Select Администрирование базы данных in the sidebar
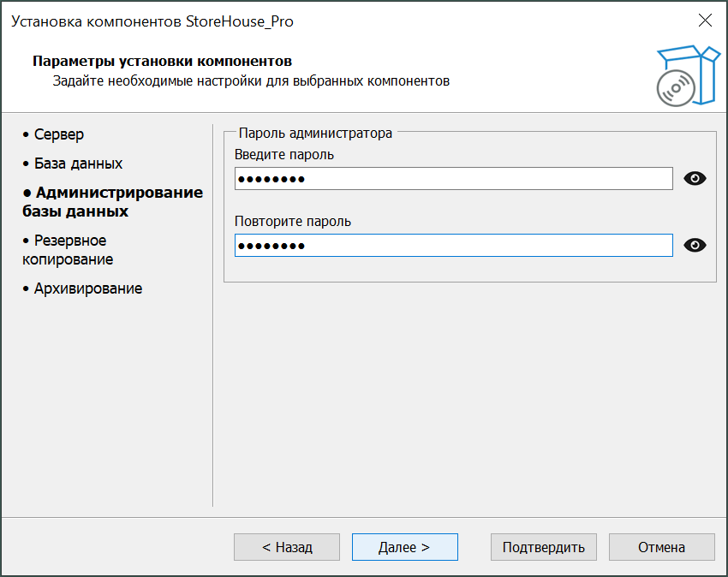Image resolution: width=728 pixels, height=577 pixels. (112, 201)
